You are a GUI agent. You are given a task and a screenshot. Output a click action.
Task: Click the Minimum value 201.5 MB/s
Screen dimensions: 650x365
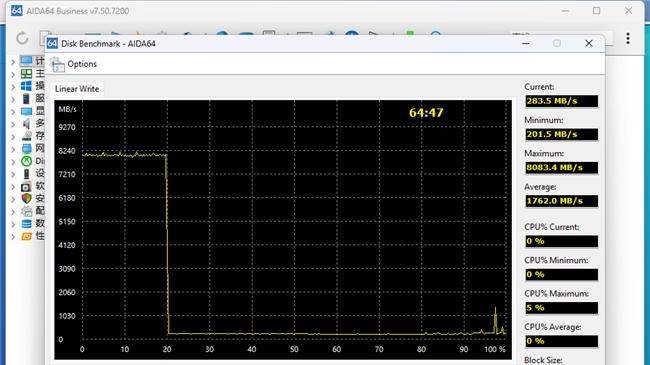point(561,134)
